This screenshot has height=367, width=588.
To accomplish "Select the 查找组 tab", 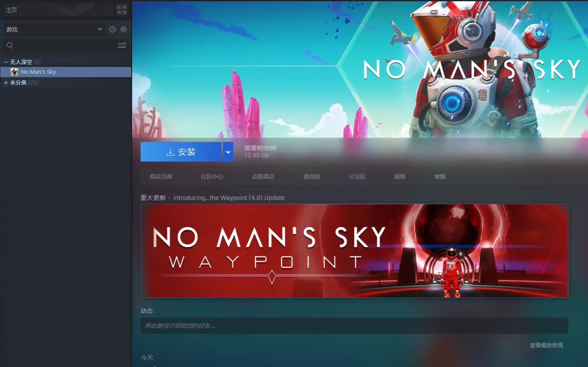I will click(x=311, y=176).
